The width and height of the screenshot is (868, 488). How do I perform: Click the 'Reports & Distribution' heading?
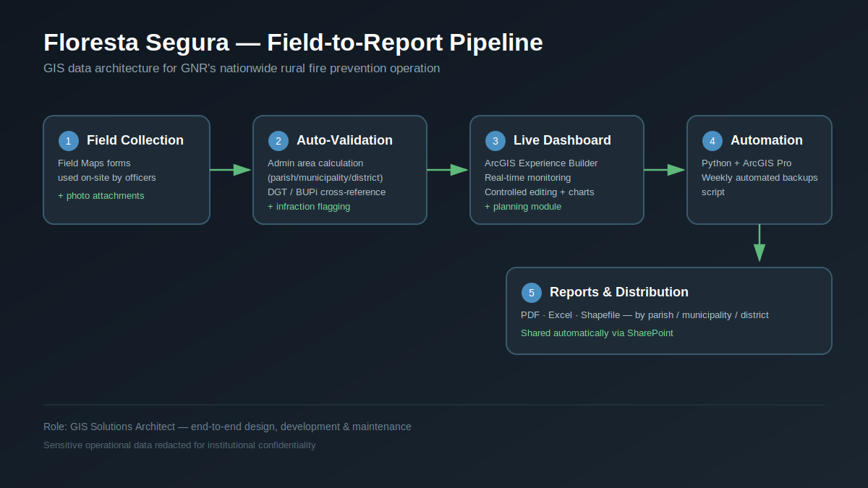pos(619,292)
